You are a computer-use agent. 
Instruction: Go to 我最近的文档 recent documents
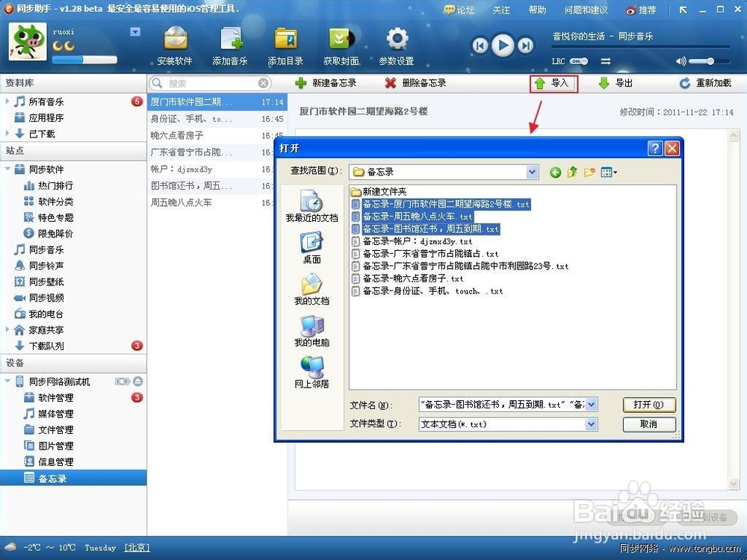tap(311, 206)
